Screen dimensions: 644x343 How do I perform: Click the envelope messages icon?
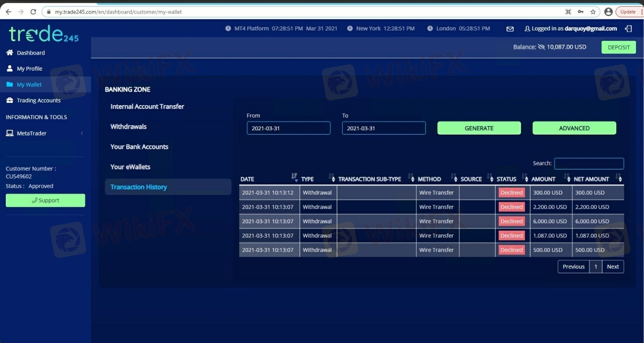point(510,29)
